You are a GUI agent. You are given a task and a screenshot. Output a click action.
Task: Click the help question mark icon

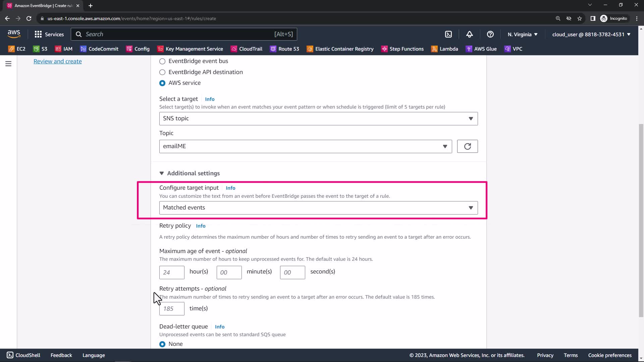coord(490,34)
